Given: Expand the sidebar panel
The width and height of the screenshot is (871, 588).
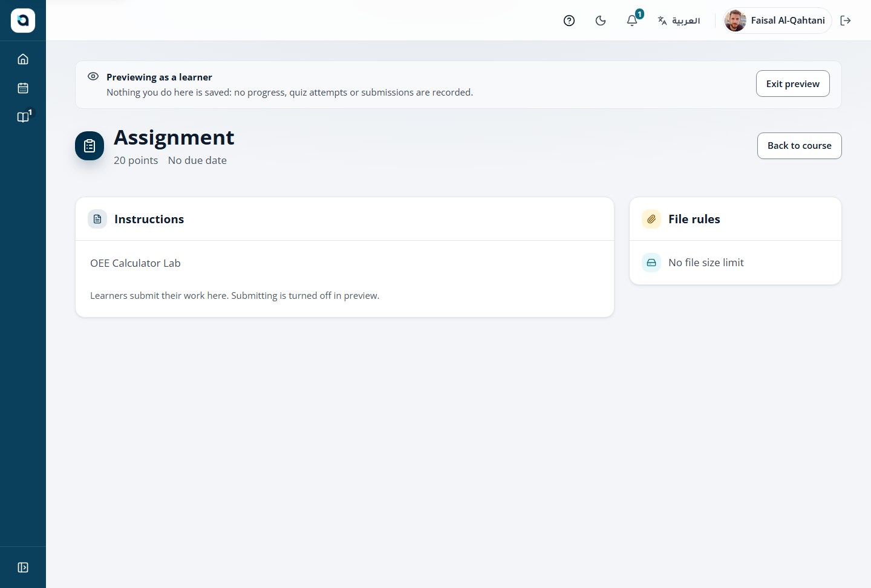Looking at the screenshot, I should point(23,567).
